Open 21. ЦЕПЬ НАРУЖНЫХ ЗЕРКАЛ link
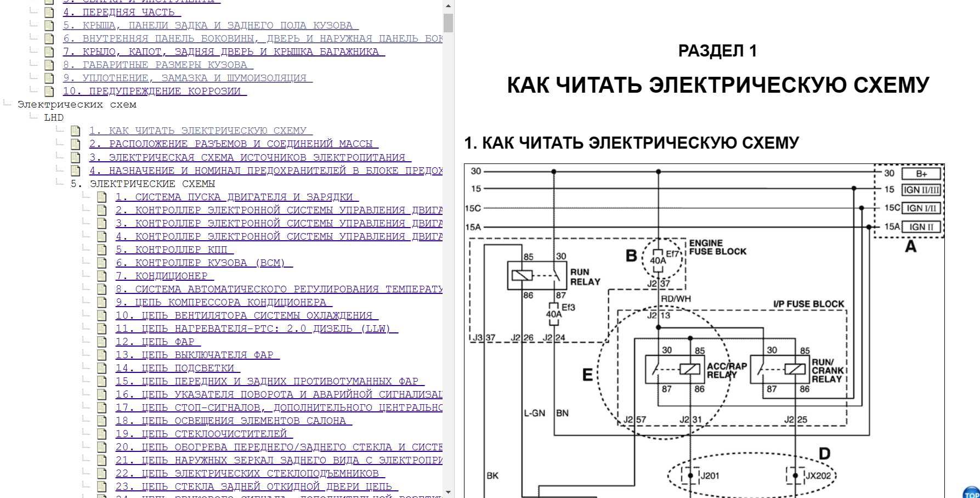The image size is (980, 498). (x=279, y=460)
